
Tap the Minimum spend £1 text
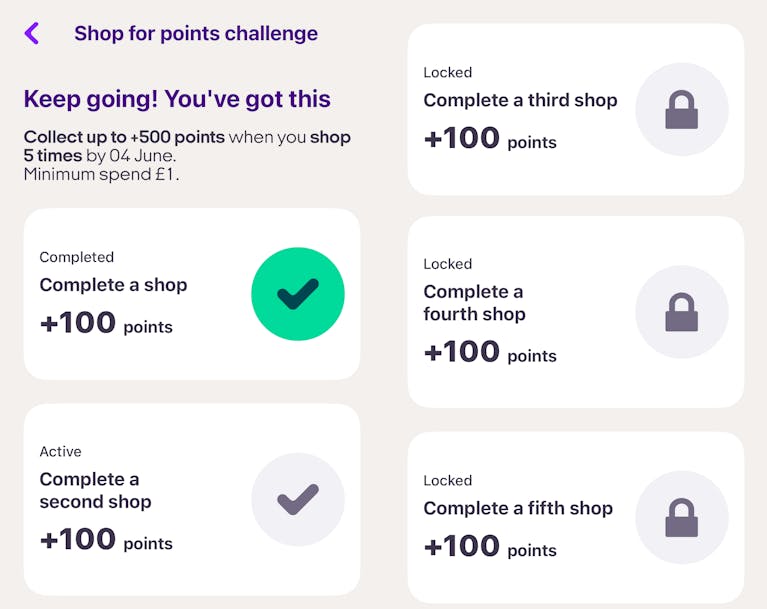click(x=101, y=174)
